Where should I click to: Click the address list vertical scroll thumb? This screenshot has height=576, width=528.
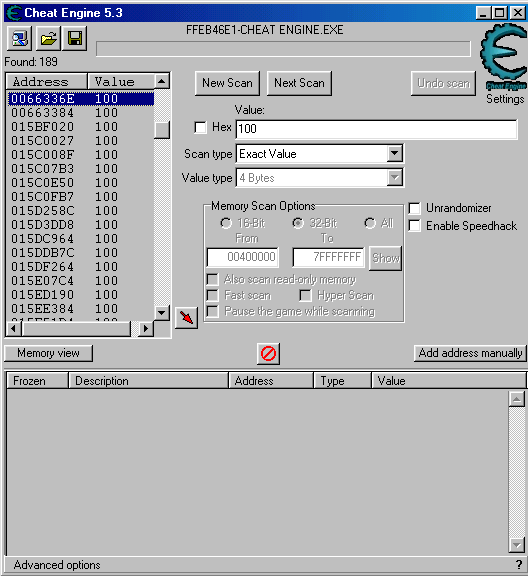[162, 130]
